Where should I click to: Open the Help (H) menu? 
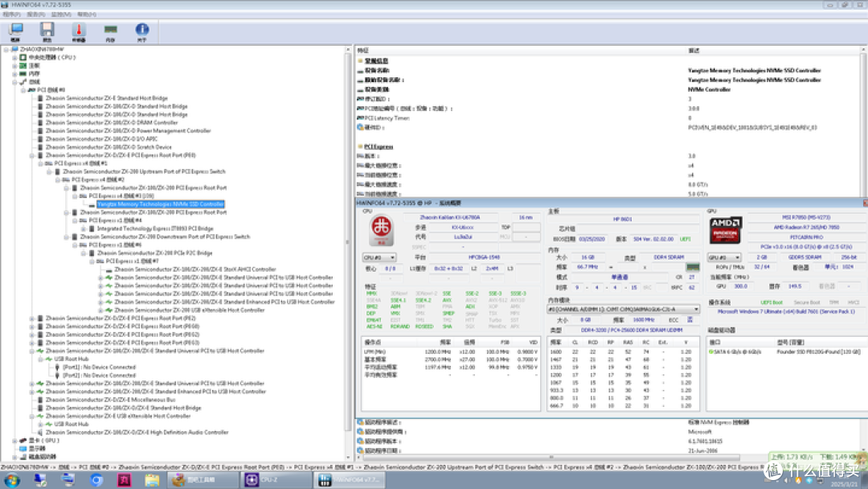[x=86, y=14]
